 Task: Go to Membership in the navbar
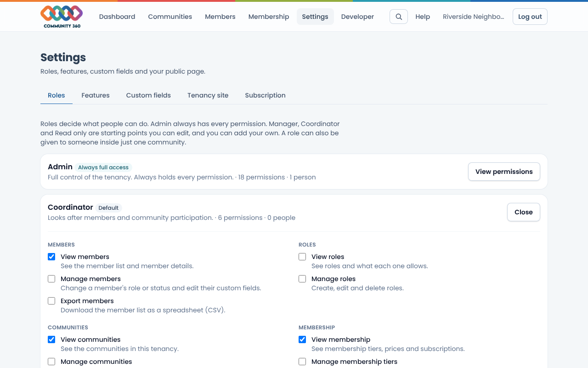pos(269,17)
